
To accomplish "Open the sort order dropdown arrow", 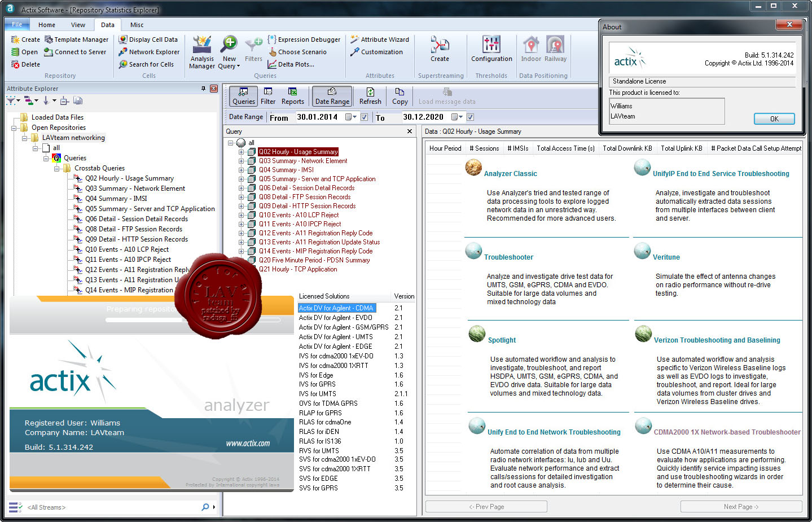I will click(x=54, y=100).
